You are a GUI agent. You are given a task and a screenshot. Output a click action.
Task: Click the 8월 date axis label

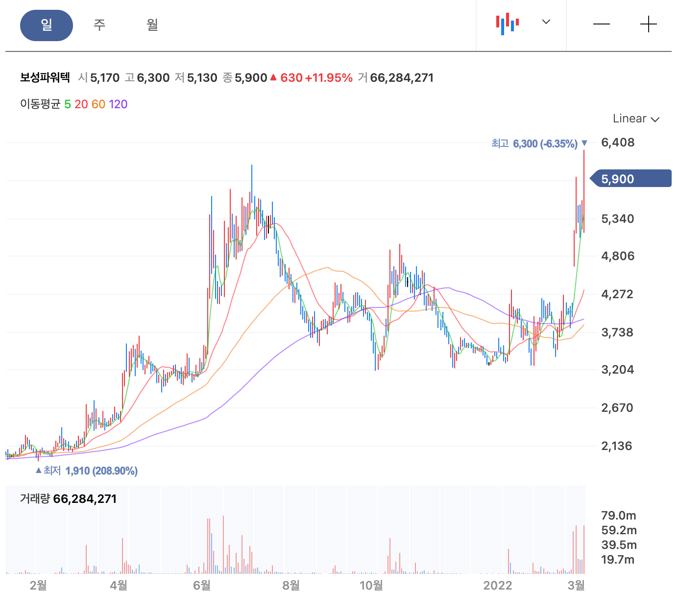(x=291, y=585)
